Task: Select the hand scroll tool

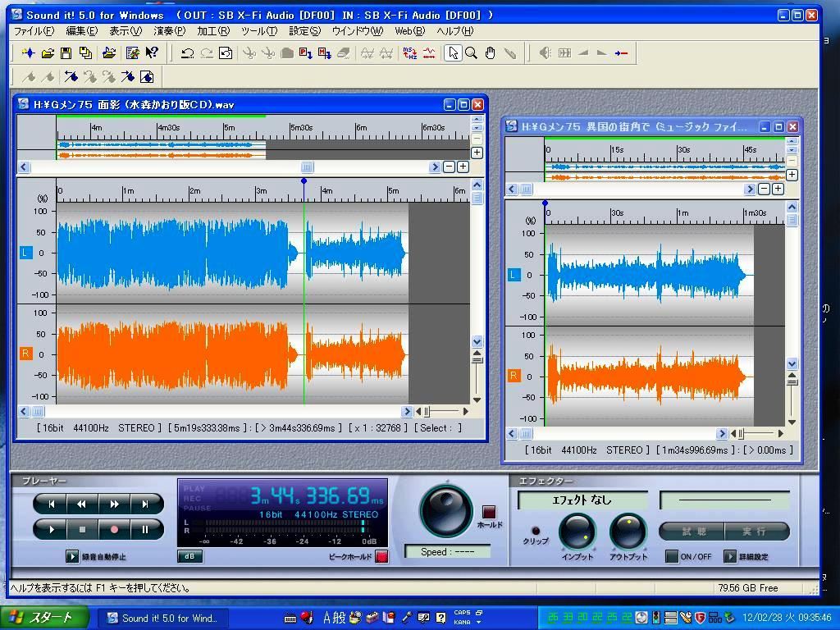Action: [x=491, y=53]
